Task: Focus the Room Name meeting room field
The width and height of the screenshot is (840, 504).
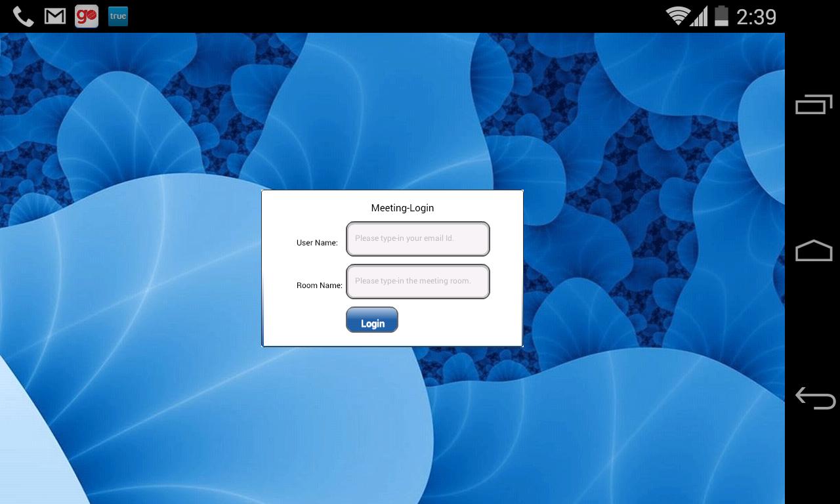Action: pos(418,282)
